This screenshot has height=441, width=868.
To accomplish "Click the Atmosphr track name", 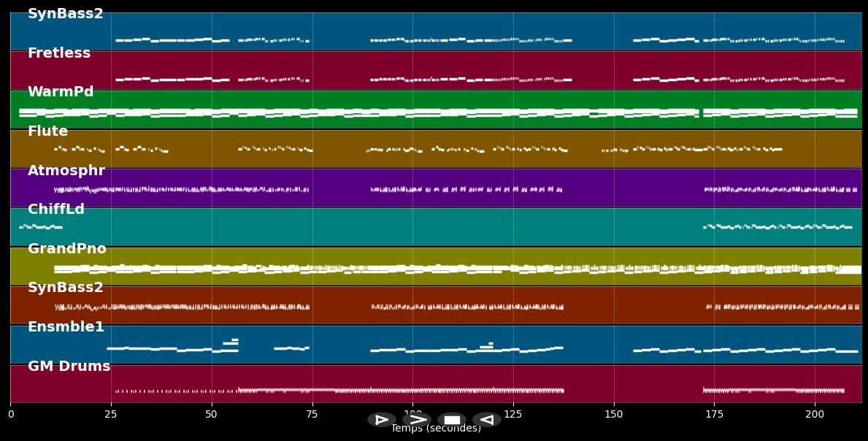I will (66, 171).
